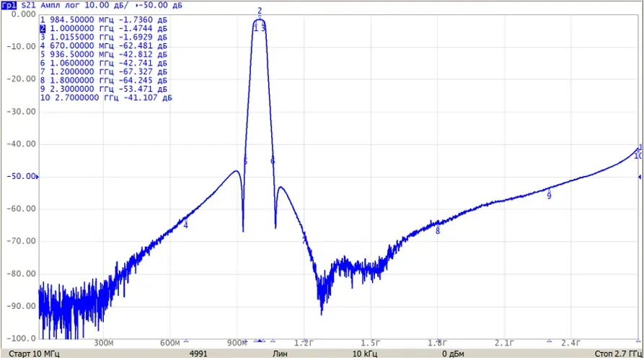Image resolution: width=644 pixels, height=358 pixels.
Task: Click marker 2 at the trace peak
Action: click(260, 12)
